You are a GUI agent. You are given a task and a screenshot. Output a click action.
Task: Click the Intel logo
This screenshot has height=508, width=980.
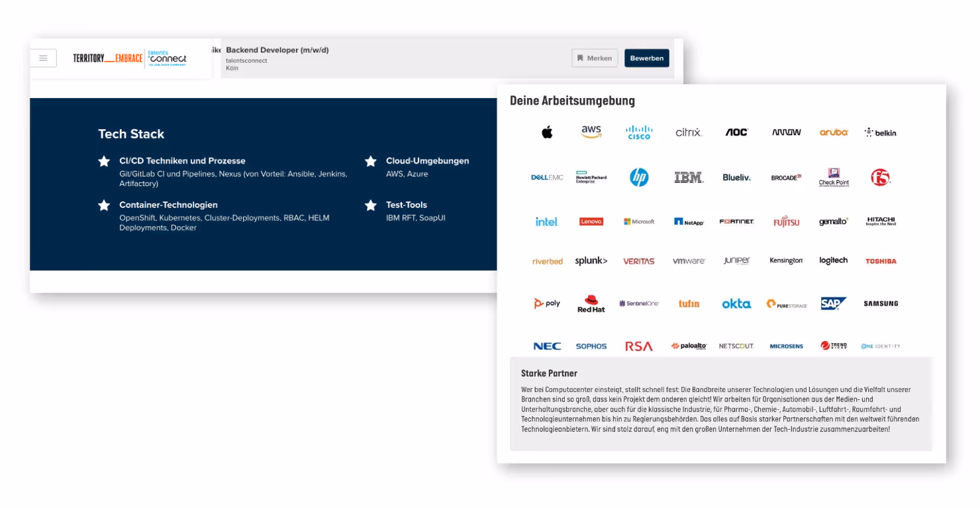[547, 222]
